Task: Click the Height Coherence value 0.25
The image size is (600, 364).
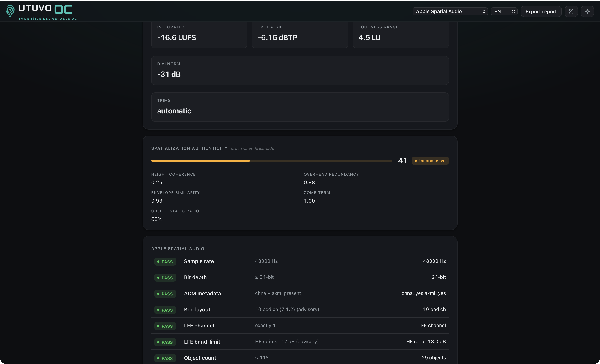Action: click(x=157, y=182)
